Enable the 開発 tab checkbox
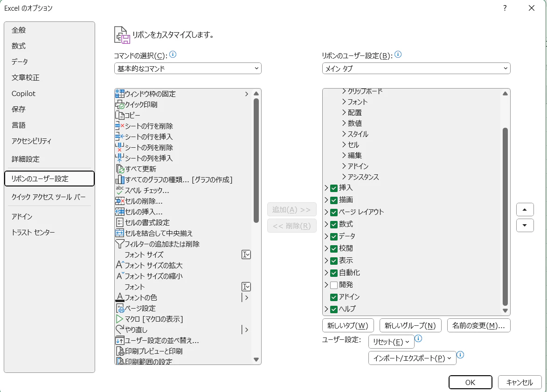The width and height of the screenshot is (547, 392). pyautogui.click(x=334, y=285)
